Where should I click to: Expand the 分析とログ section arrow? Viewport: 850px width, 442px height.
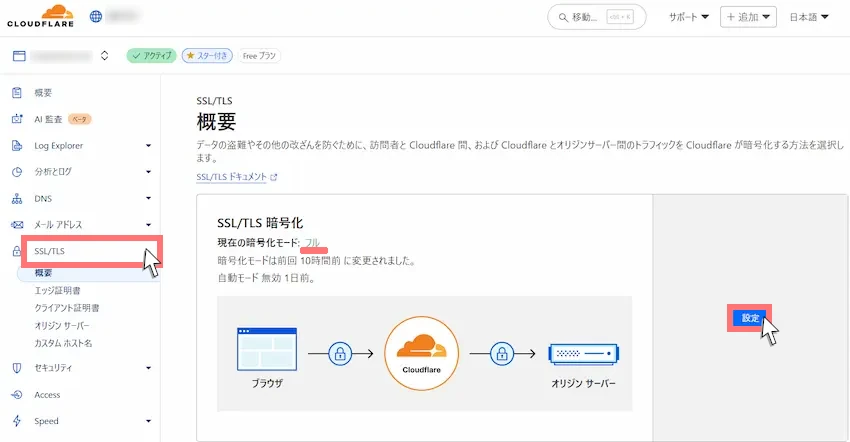coord(149,172)
